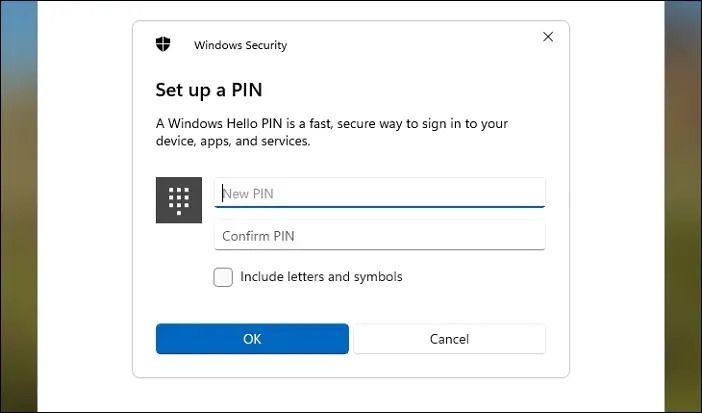Click the blank dialog space below OK button
The width and height of the screenshot is (702, 413).
click(x=350, y=367)
